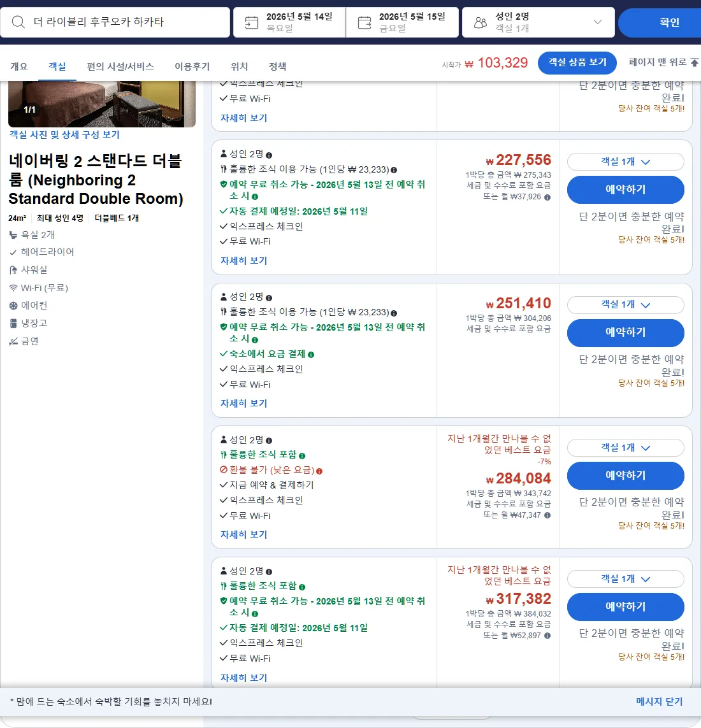701x728 pixels.
Task: Click 자세히 보기 in the ₩317,382 offer
Action: tap(244, 678)
